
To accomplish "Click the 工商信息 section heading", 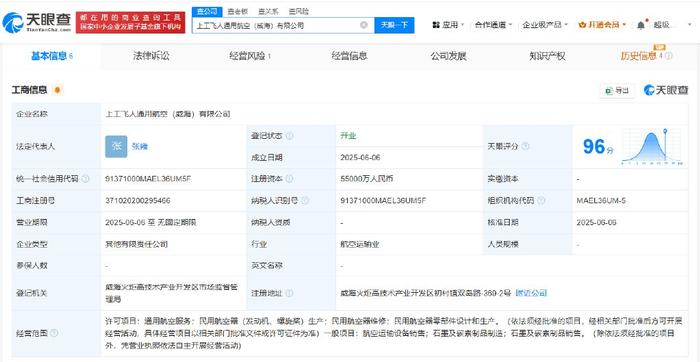I will point(29,90).
